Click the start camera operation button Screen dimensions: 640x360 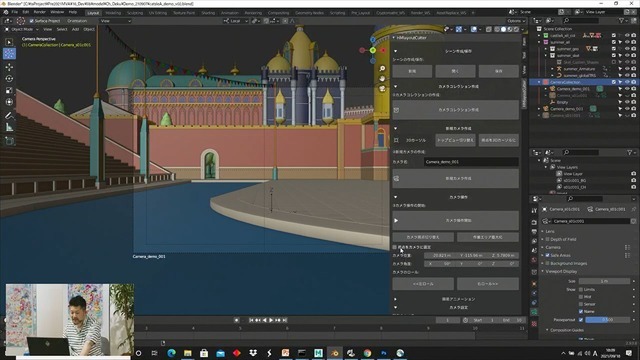(x=456, y=220)
